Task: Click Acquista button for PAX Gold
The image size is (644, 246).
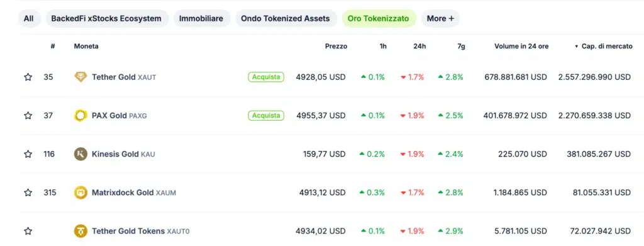Action: [266, 115]
